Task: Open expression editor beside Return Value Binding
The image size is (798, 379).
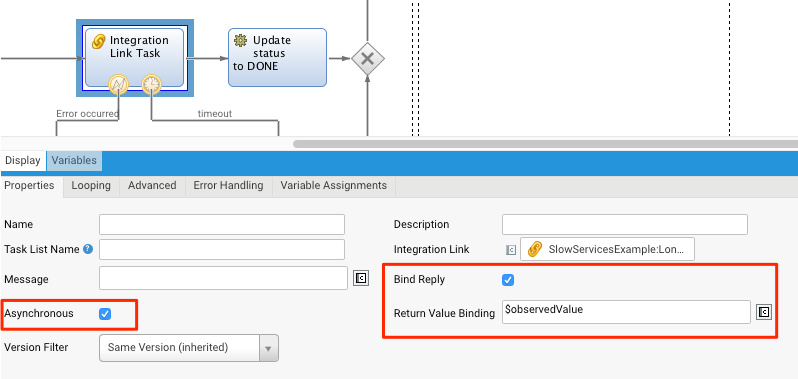Action: pos(764,312)
